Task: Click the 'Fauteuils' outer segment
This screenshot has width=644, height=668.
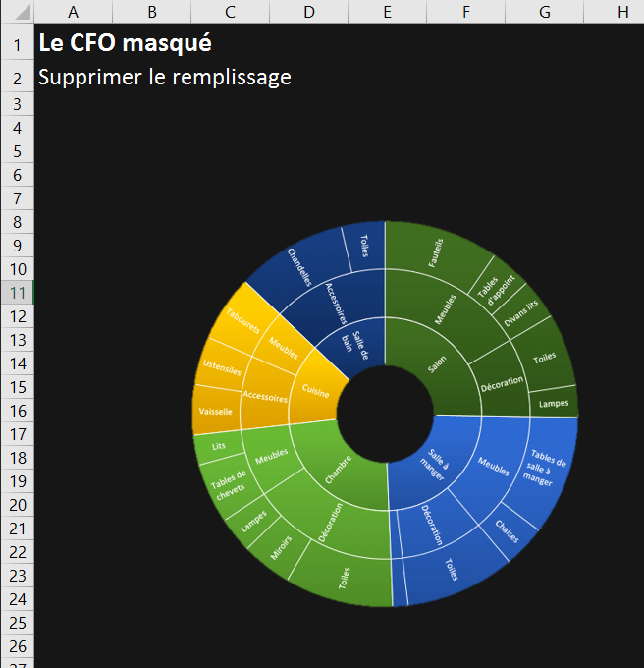Action: (435, 251)
